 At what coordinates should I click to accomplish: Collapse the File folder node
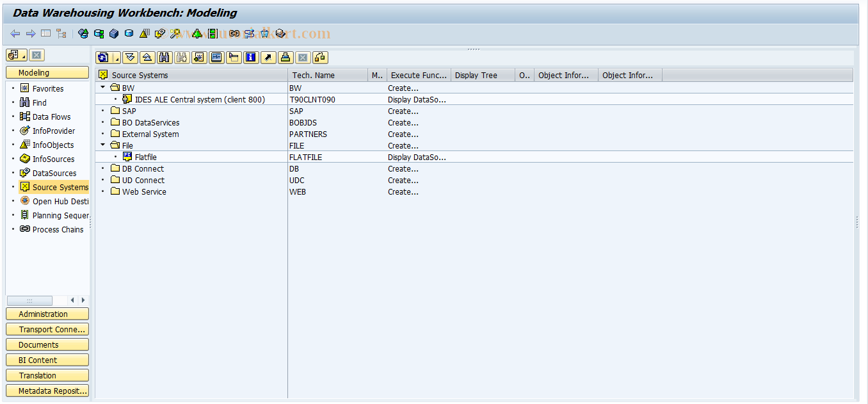(103, 145)
